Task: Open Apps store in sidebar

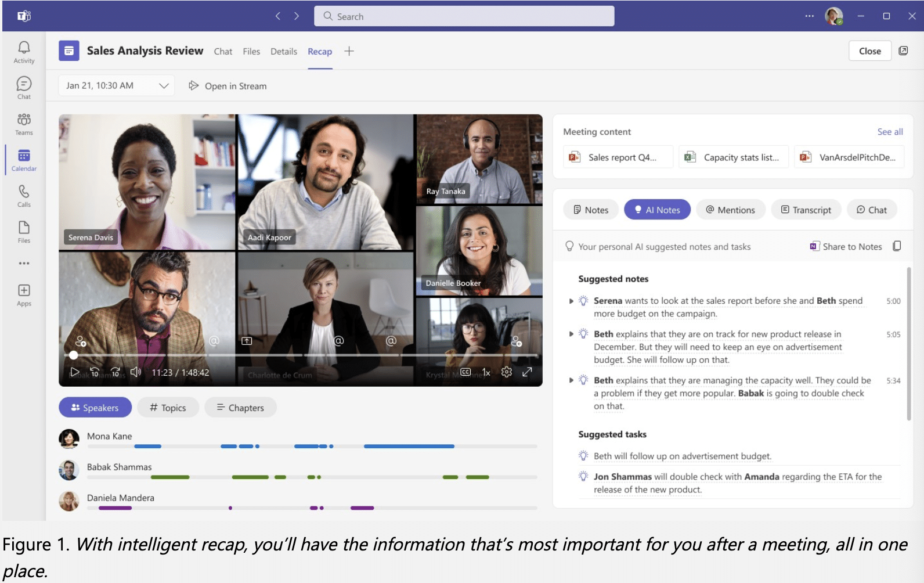Action: pos(24,295)
